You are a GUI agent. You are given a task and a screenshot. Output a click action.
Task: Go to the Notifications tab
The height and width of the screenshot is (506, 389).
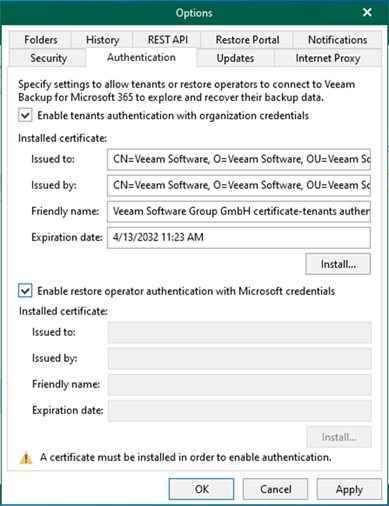tap(337, 40)
